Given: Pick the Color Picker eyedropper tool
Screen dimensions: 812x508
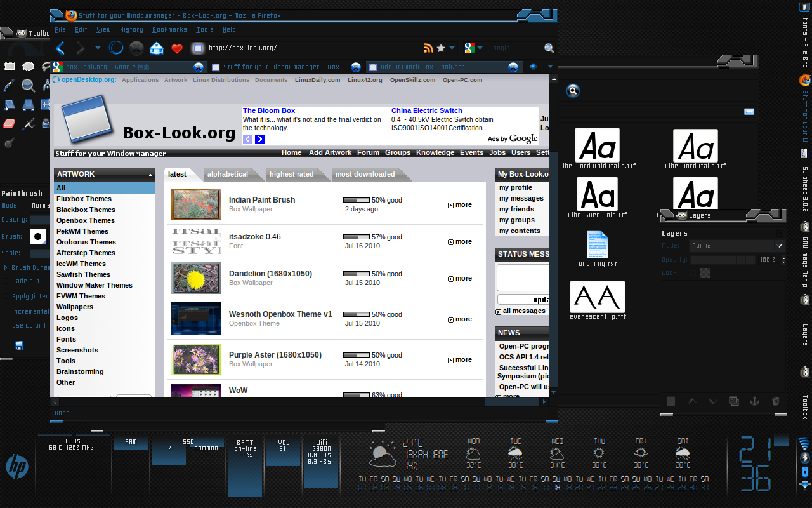Looking at the screenshot, I should pos(10,85).
